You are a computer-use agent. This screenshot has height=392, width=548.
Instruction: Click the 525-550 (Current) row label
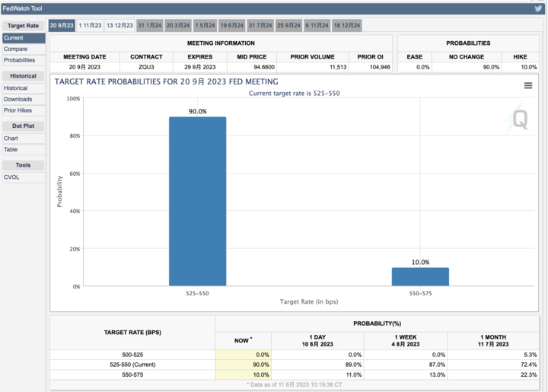tap(132, 365)
